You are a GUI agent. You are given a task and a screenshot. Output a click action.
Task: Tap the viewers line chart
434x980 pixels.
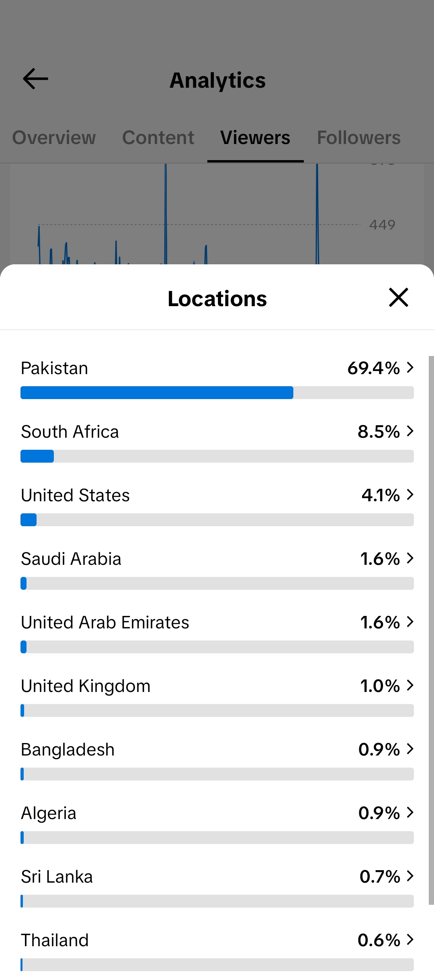pos(217,214)
